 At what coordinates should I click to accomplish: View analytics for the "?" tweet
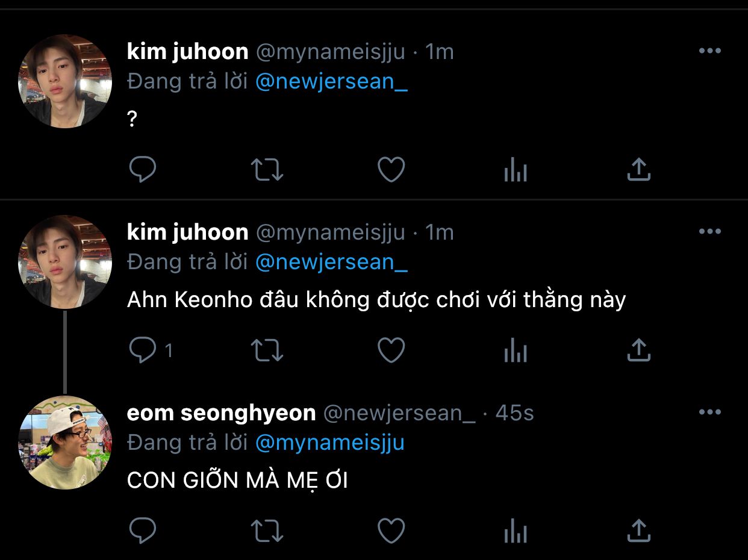click(x=516, y=171)
